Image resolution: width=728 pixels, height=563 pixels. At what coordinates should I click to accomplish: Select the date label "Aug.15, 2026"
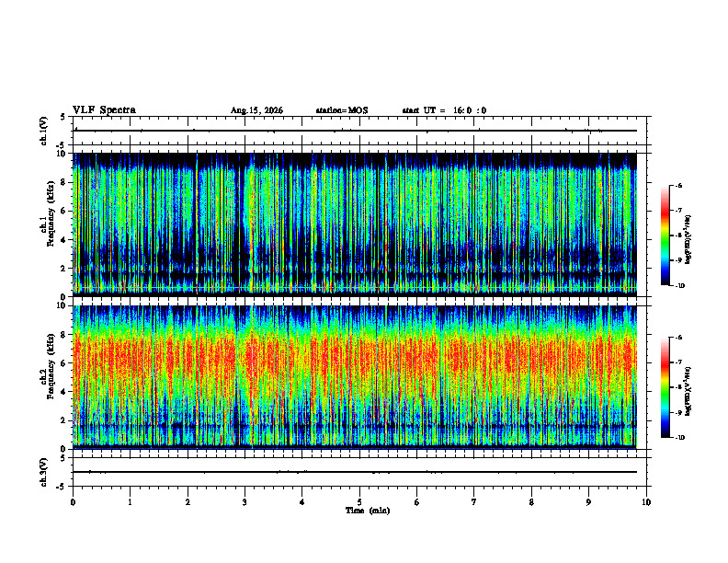coord(256,110)
